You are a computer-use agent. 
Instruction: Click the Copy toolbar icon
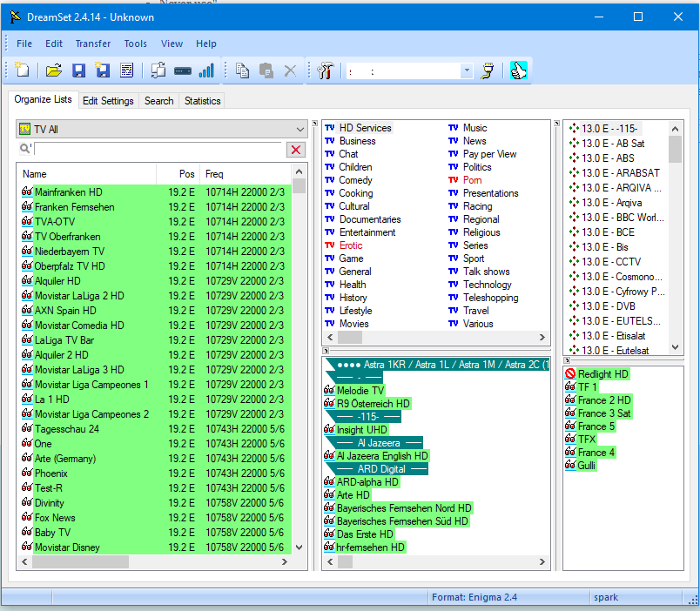point(242,70)
